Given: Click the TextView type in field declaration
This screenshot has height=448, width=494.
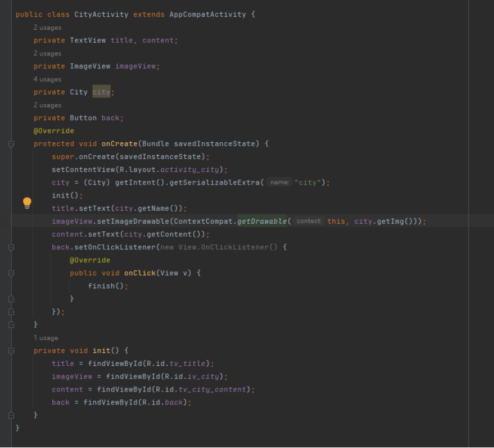Looking at the screenshot, I should click(88, 40).
